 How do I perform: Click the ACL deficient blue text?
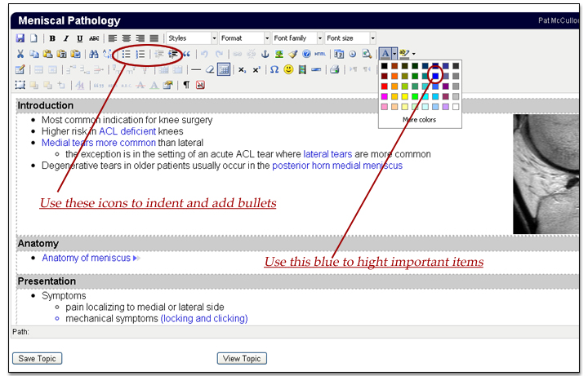coord(127,131)
